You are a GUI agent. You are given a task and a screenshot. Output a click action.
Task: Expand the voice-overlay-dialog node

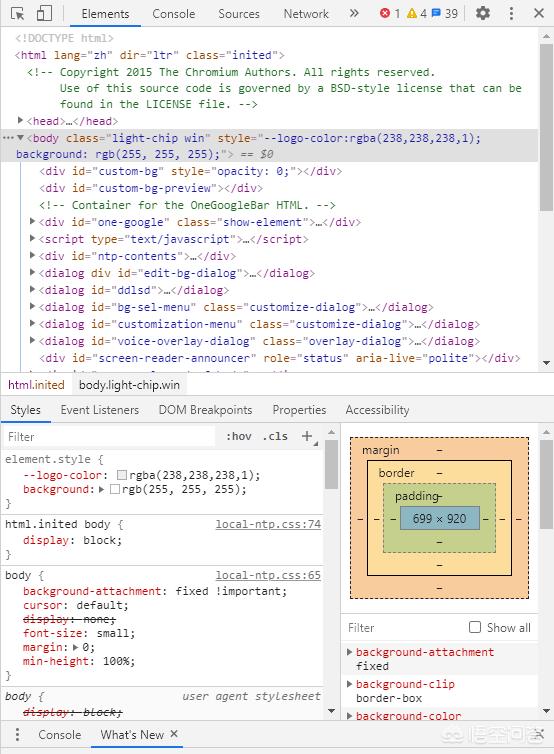click(x=33, y=340)
